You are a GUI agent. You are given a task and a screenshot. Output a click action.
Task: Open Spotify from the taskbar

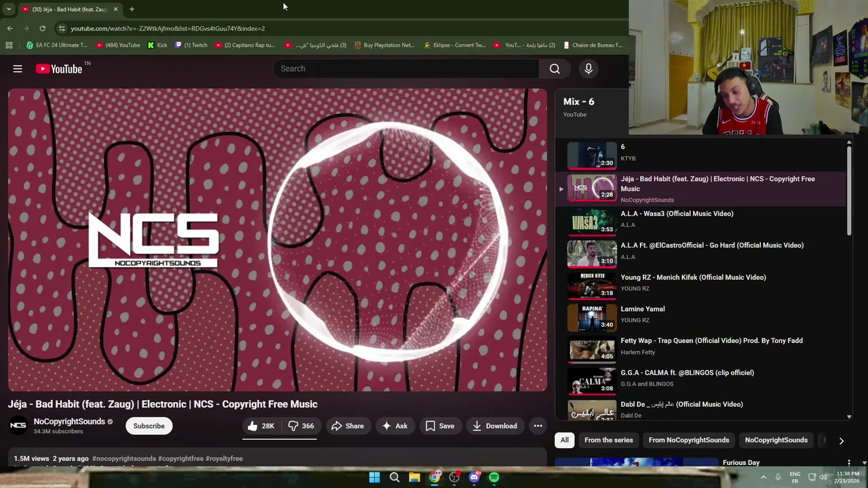click(x=494, y=477)
